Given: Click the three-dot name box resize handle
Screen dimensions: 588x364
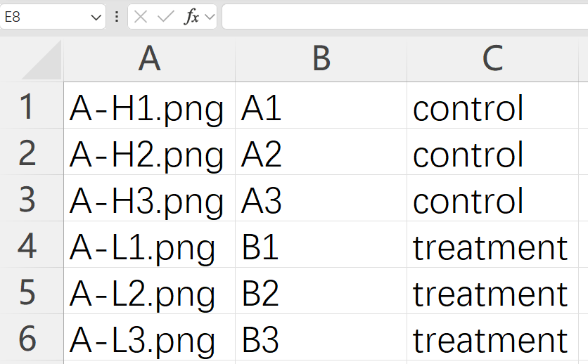Looking at the screenshot, I should tap(117, 17).
